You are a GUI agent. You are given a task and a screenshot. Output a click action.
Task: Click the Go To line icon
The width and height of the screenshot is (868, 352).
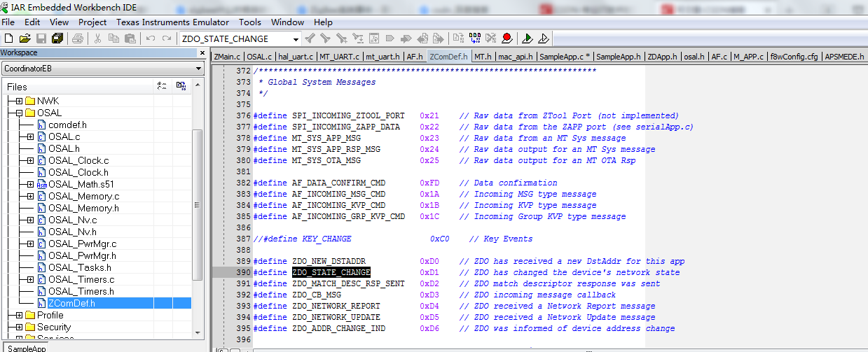coord(374,38)
